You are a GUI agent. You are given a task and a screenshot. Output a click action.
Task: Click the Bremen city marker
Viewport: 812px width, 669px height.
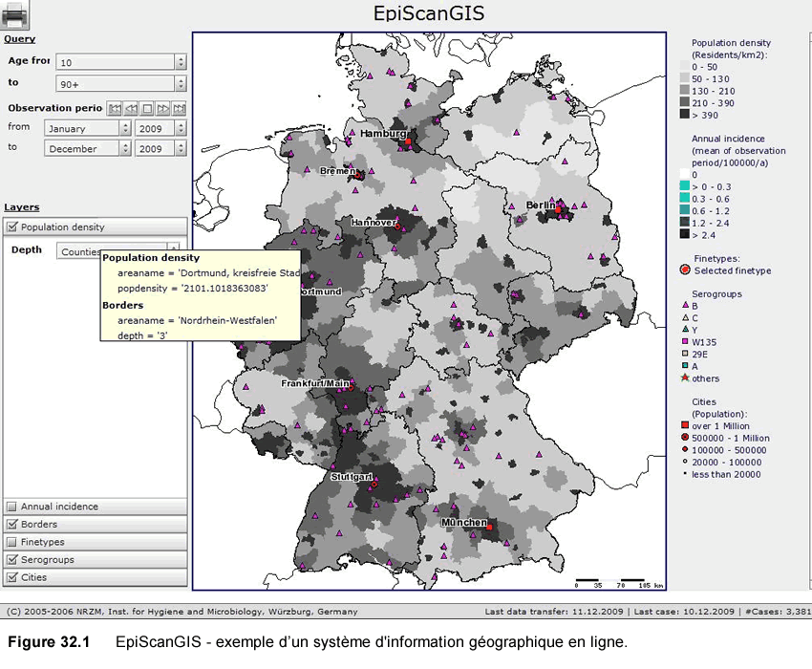coord(357,176)
